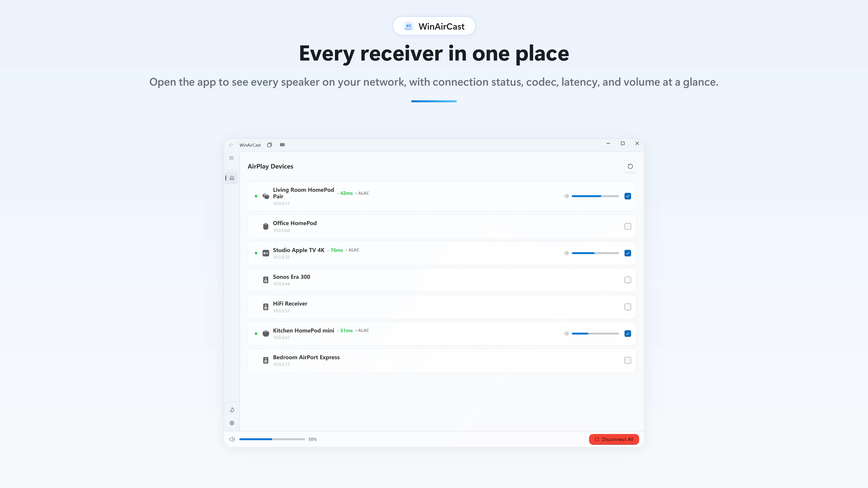Click the Kitchen HomePod mini device icon
This screenshot has height=488, width=868.
pos(266,333)
